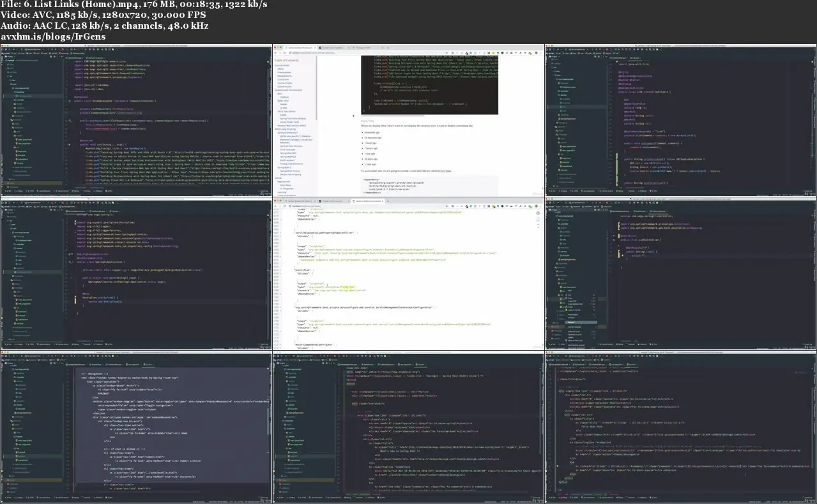Open the Terminal tool window button
Screen dimensions: 817x504
(86, 192)
